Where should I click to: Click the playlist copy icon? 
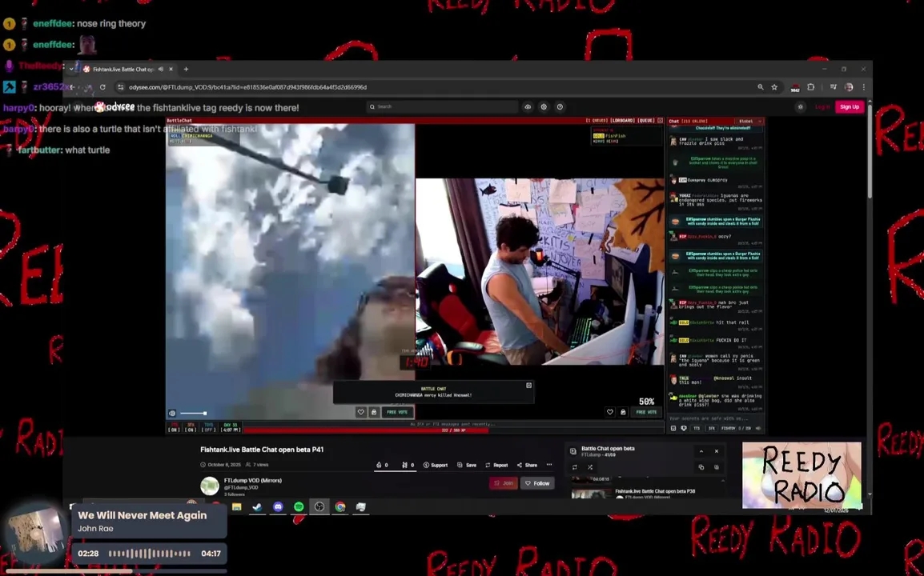[x=701, y=467]
